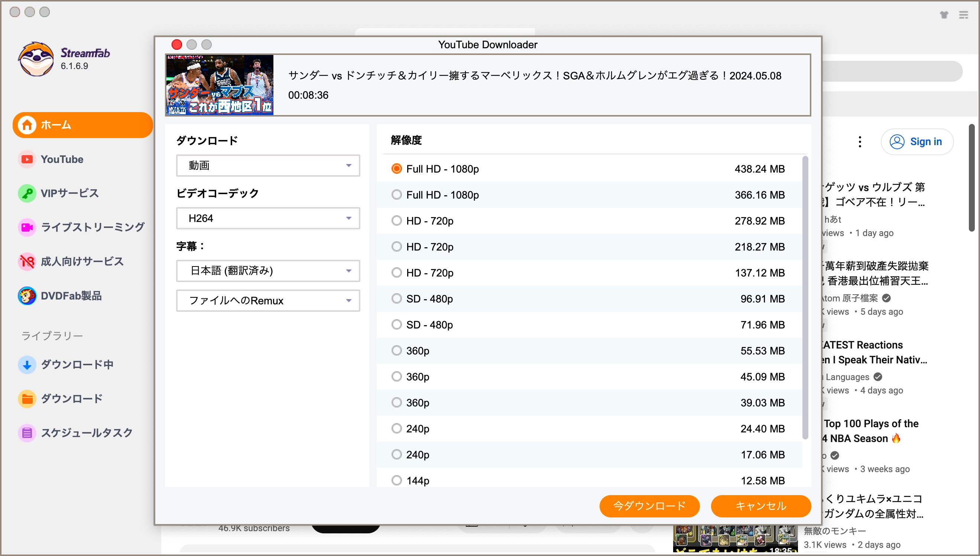Open the three-dot YouTube options menu
This screenshot has height=556, width=980.
[860, 142]
